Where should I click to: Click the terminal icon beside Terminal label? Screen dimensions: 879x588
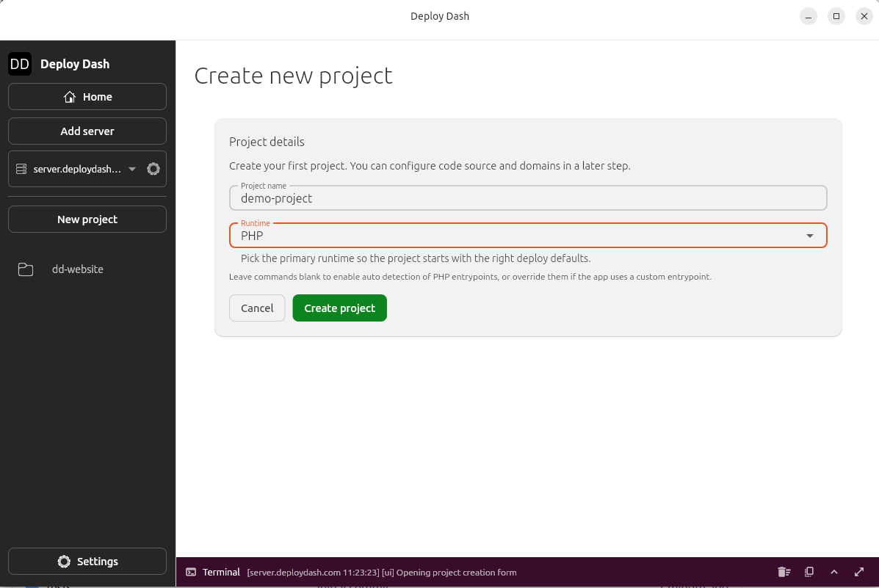coord(191,572)
